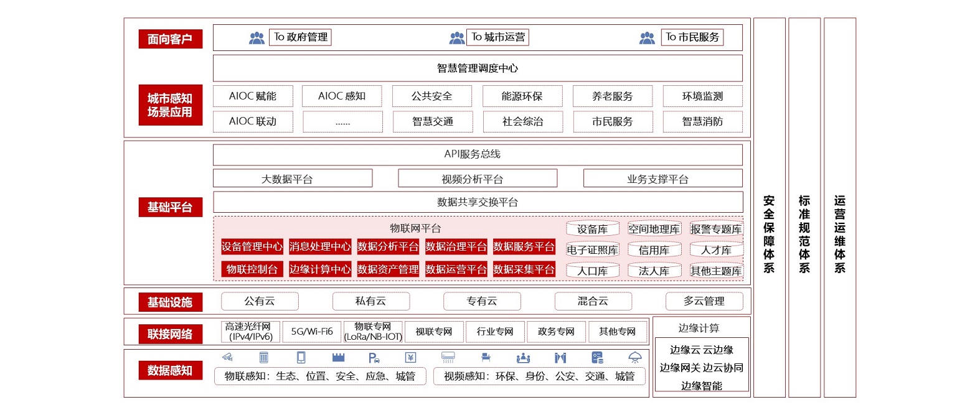This screenshot has height=420, width=980.
Task: Click the 设备库 database cylinder
Action: tap(592, 229)
